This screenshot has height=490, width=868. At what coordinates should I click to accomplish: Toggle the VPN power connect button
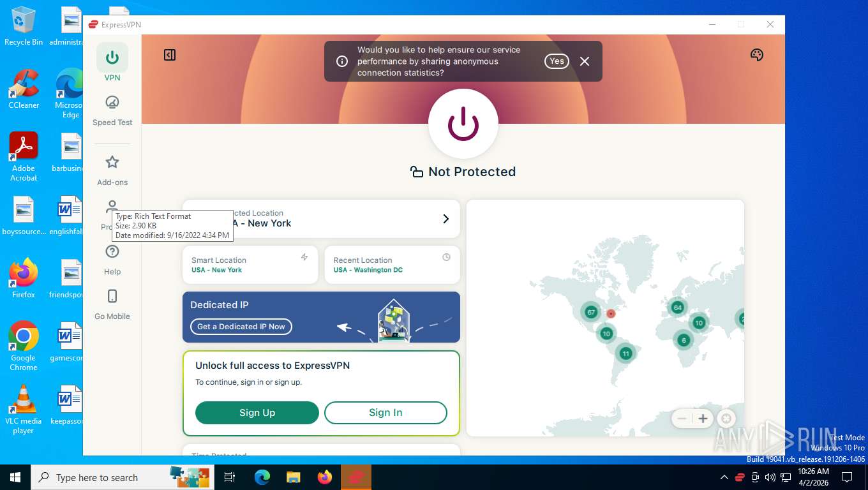(x=463, y=124)
